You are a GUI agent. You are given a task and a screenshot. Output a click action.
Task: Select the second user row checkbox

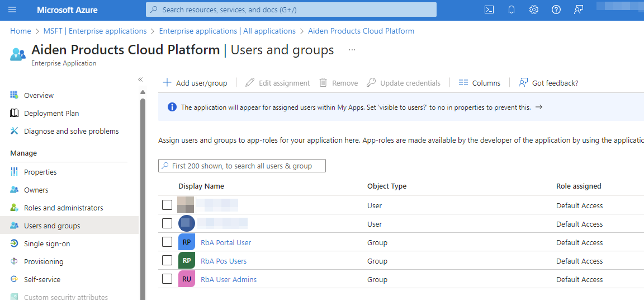pyautogui.click(x=167, y=223)
